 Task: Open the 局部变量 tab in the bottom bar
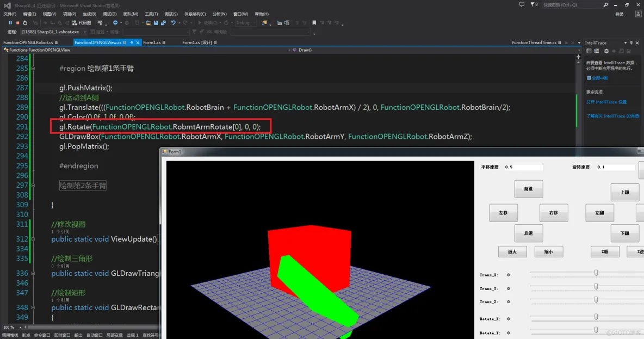[x=114, y=335]
